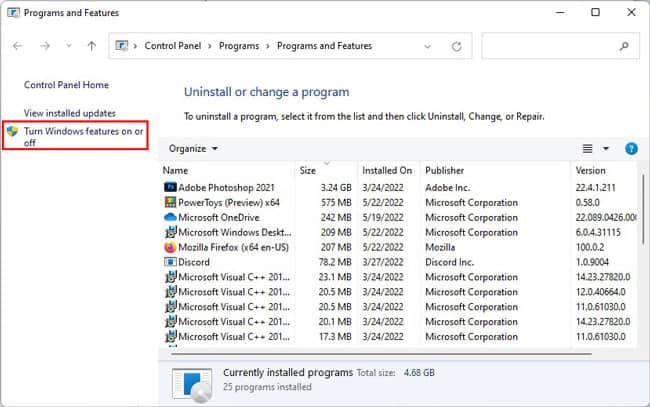
Task: Navigate to Control Panel breadcrumb
Action: 173,46
